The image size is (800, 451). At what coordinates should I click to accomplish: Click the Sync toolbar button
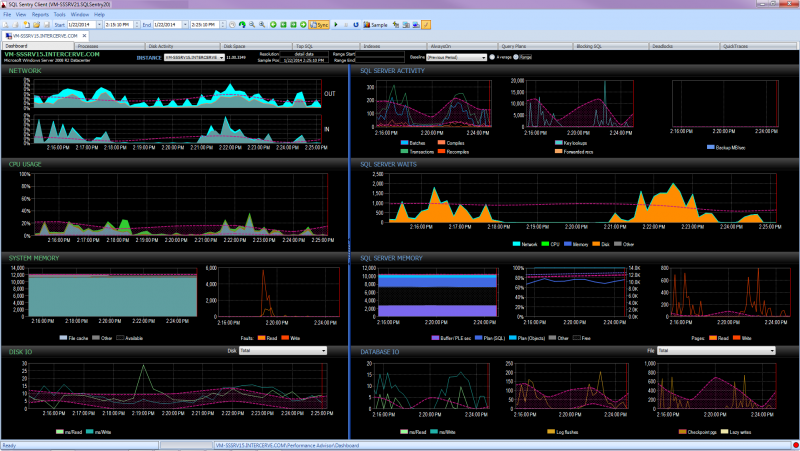(x=320, y=22)
